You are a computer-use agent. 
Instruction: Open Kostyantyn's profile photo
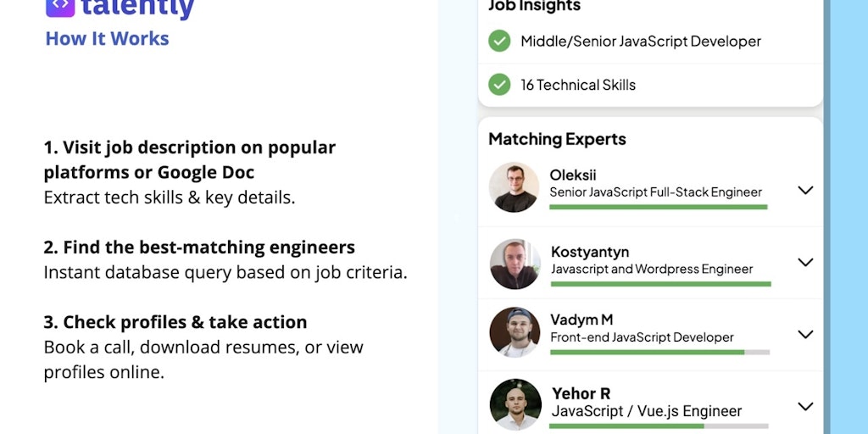tap(515, 264)
